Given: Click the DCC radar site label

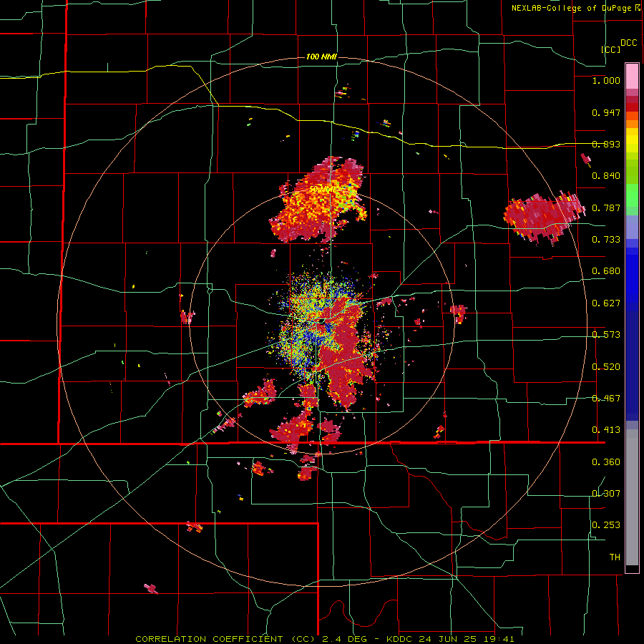Looking at the screenshot, I should point(628,43).
